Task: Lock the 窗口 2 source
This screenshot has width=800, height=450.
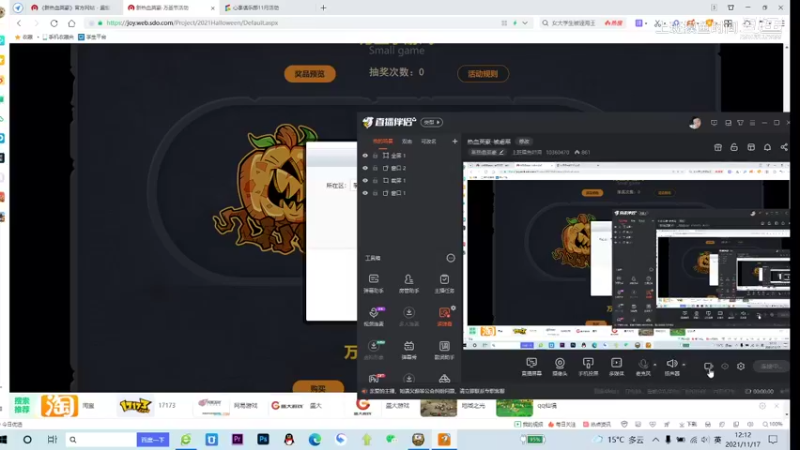Action: (x=375, y=168)
